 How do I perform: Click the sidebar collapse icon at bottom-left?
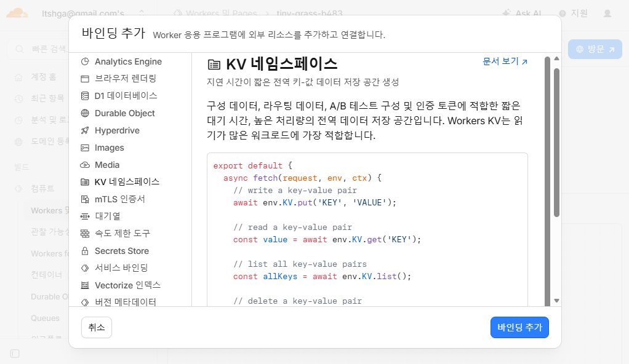(x=15, y=354)
